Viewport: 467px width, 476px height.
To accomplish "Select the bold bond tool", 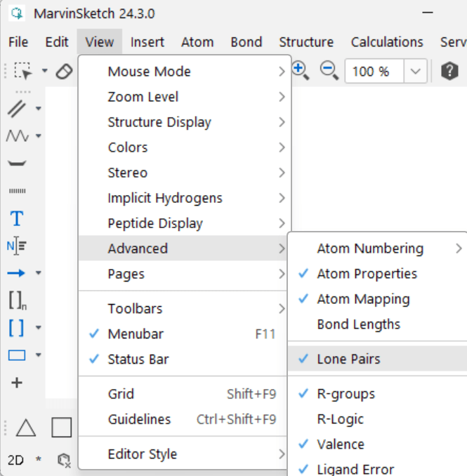I will 17,164.
